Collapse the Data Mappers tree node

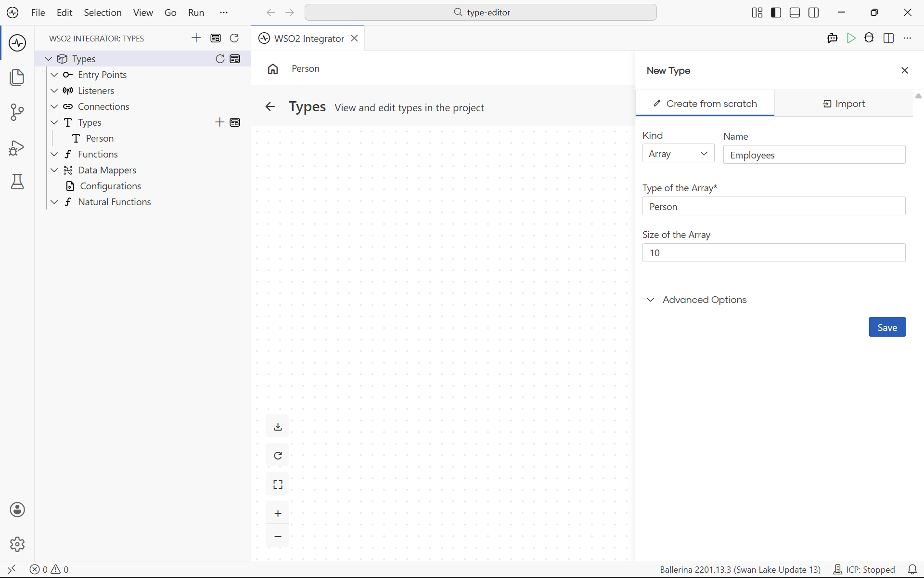pos(54,170)
